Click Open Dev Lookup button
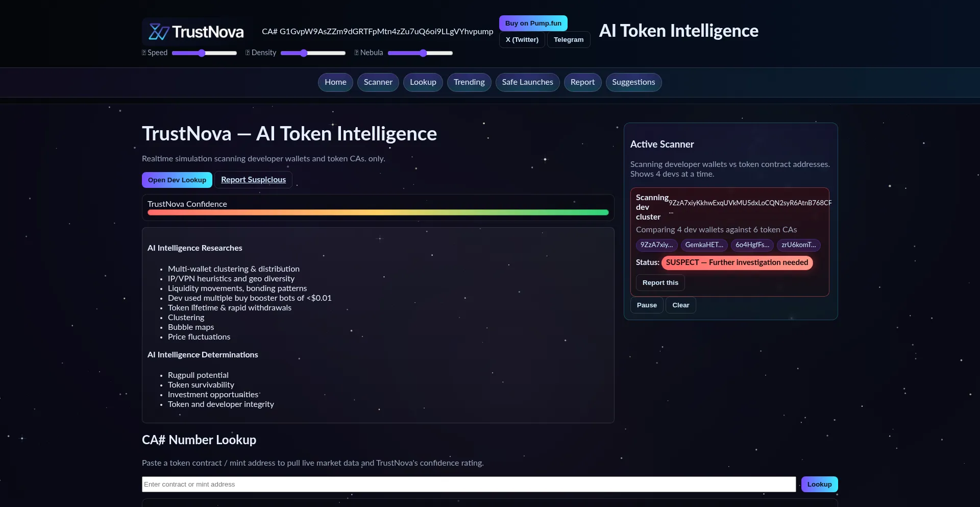The height and width of the screenshot is (507, 980). click(x=177, y=180)
